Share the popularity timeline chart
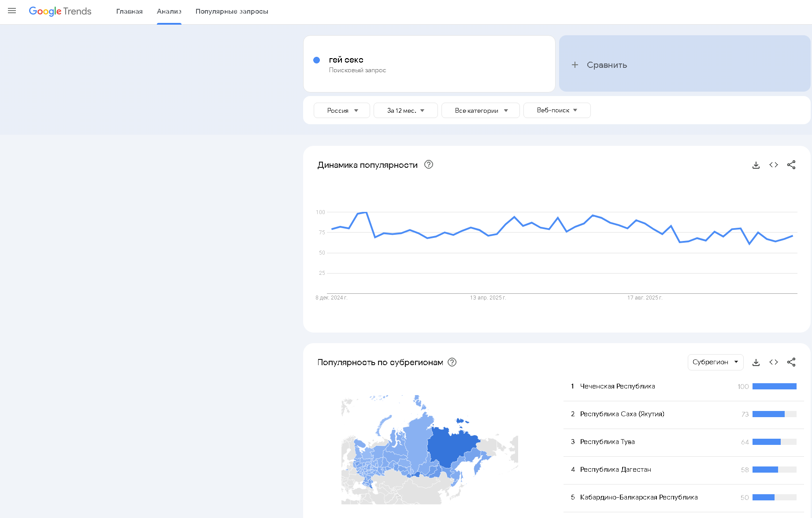Image resolution: width=812 pixels, height=518 pixels. point(791,165)
